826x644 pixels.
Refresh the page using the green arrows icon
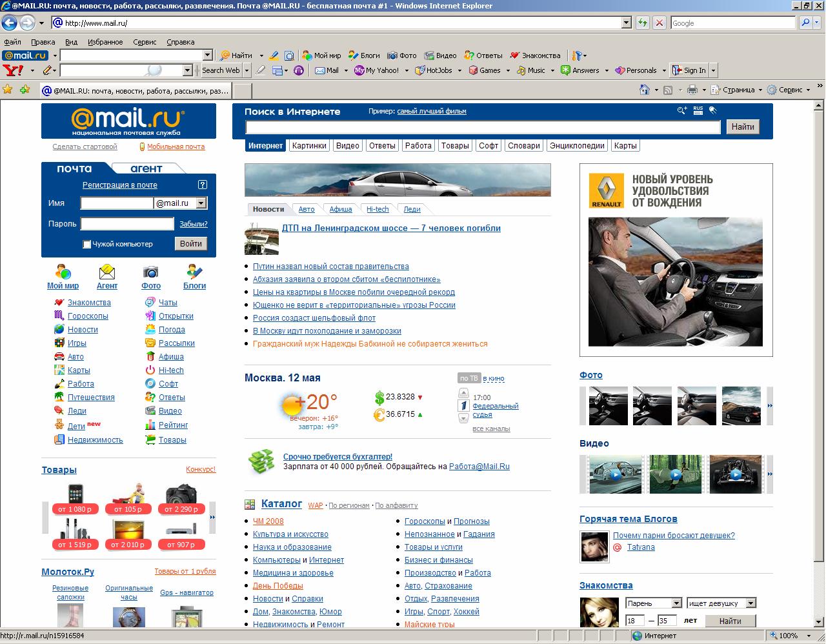pos(642,23)
